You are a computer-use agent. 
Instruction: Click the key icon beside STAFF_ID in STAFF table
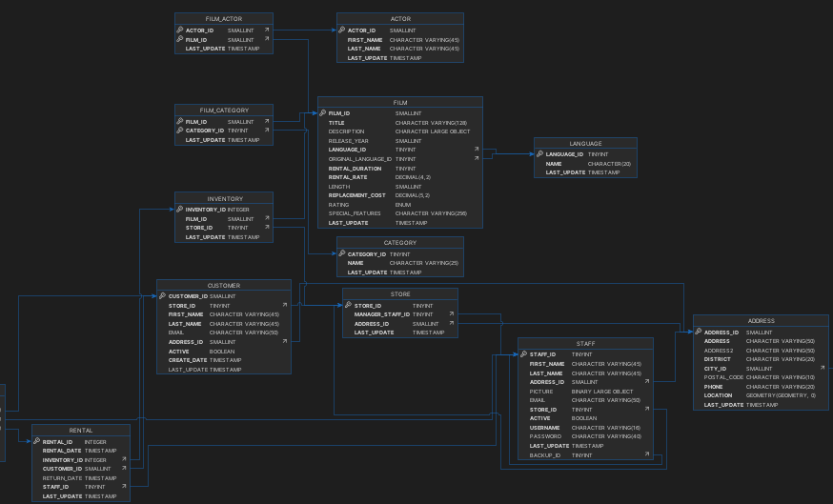coord(523,354)
